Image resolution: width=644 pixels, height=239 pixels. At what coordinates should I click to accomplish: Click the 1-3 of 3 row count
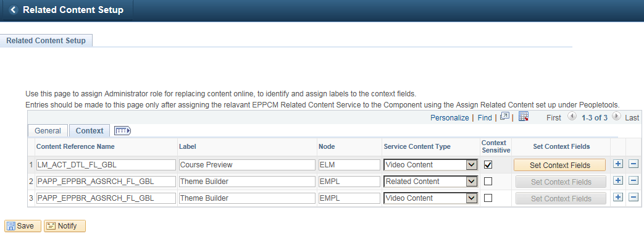tap(595, 117)
